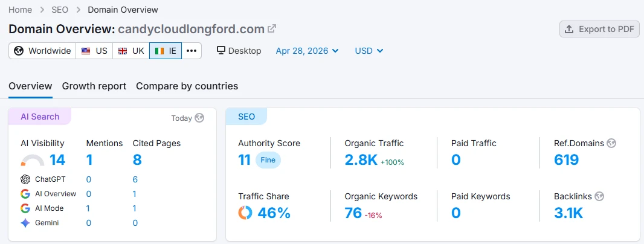Open the total Cited Pages value 8

click(137, 160)
